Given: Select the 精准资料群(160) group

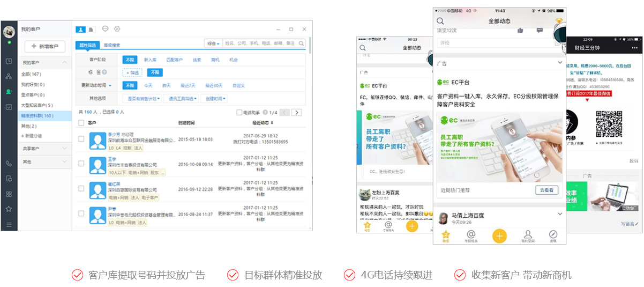Looking at the screenshot, I should pyautogui.click(x=45, y=115).
